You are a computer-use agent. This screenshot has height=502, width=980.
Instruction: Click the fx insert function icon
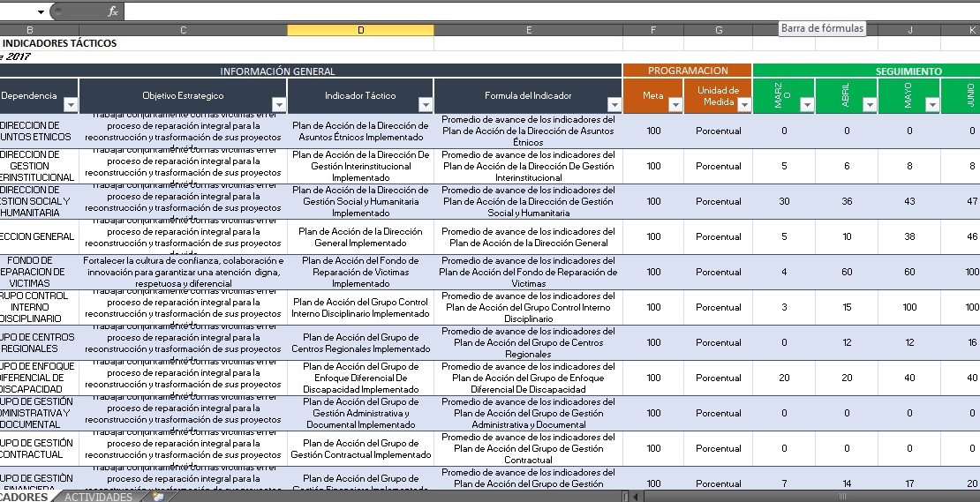pos(112,11)
